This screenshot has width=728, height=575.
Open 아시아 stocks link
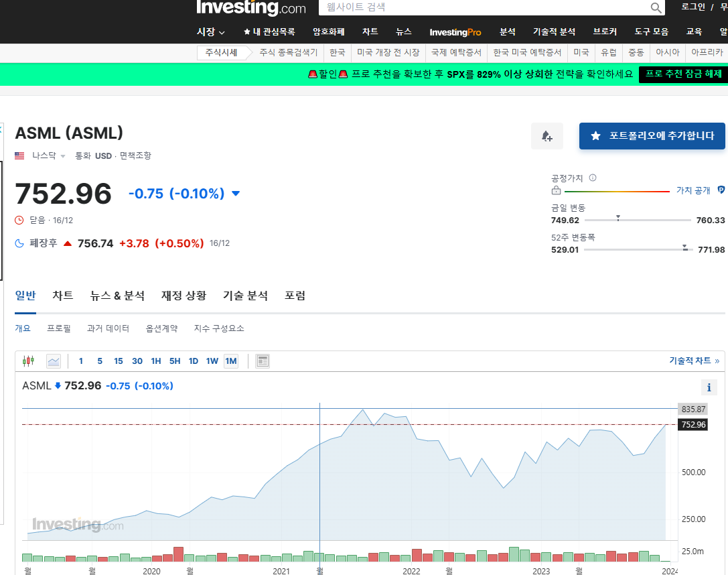pyautogui.click(x=668, y=52)
